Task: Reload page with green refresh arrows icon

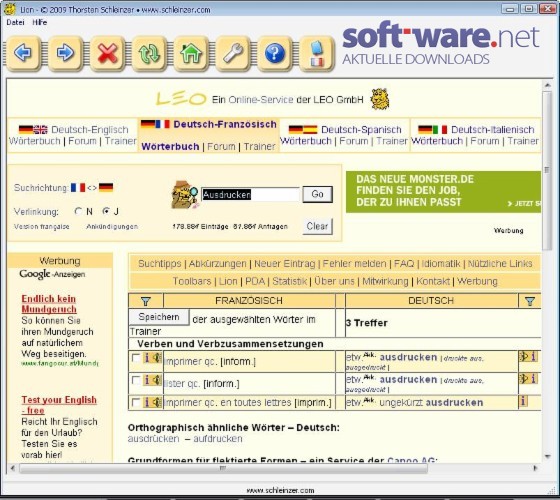Action: point(149,54)
